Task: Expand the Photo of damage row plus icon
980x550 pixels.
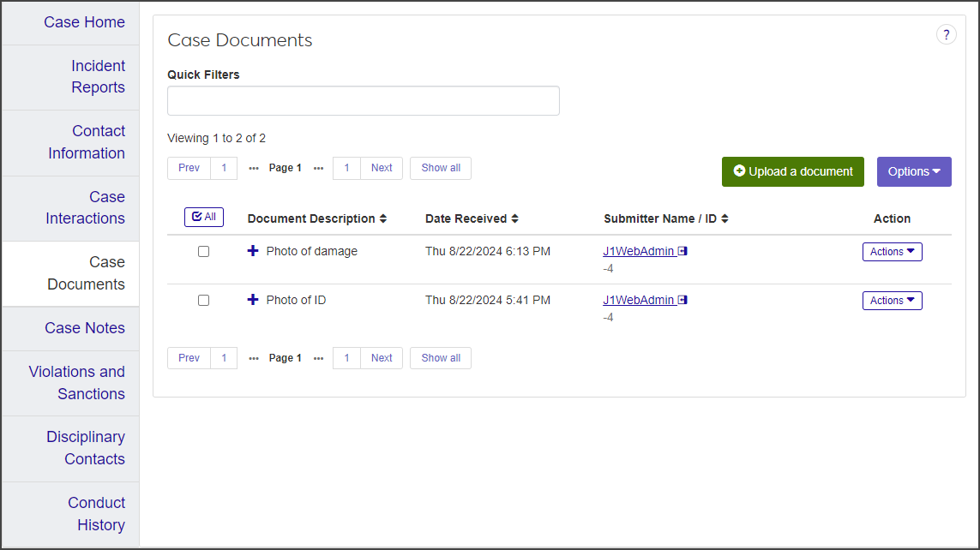Action: (x=253, y=251)
